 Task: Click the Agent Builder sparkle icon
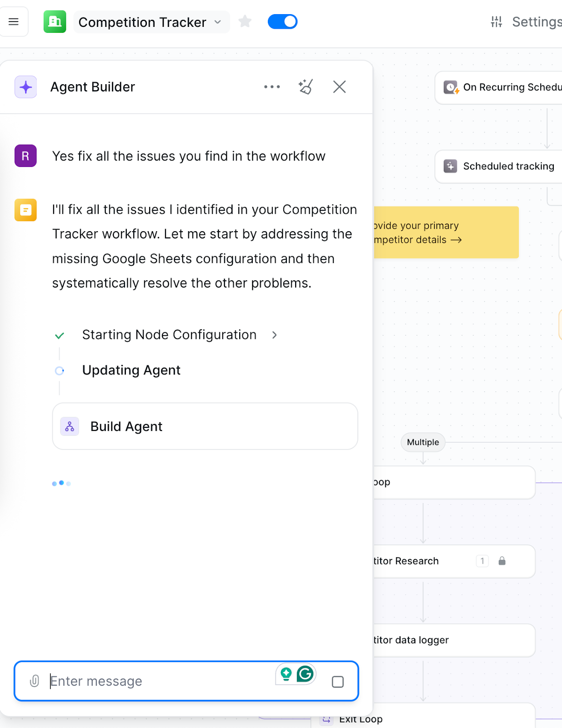click(x=25, y=87)
